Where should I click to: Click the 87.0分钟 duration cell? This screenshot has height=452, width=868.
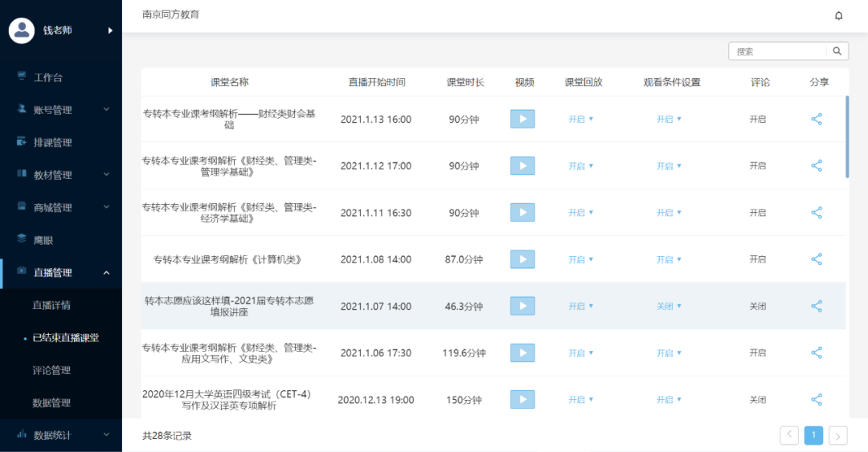point(464,259)
